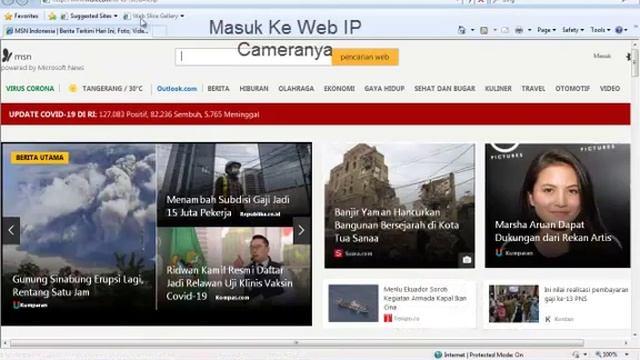Open the VIDEO category

(x=610, y=89)
